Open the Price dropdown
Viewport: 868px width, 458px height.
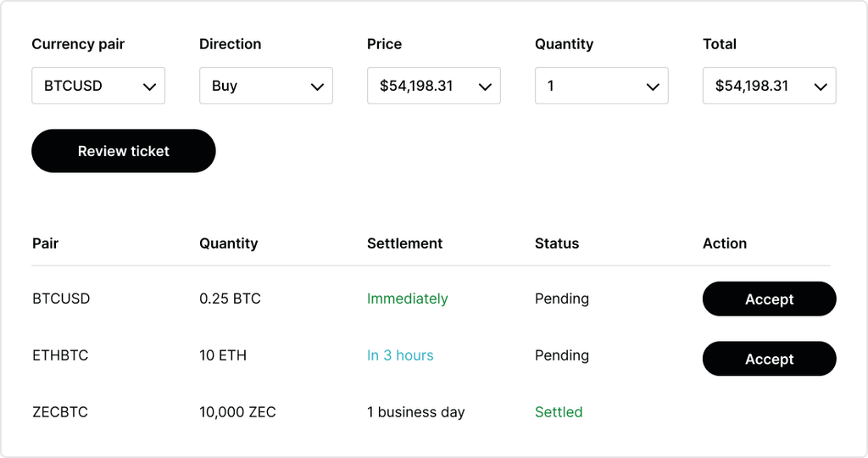click(434, 86)
